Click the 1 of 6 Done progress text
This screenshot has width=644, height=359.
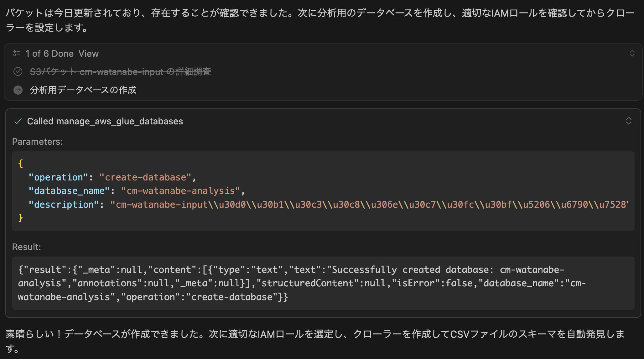click(x=49, y=54)
